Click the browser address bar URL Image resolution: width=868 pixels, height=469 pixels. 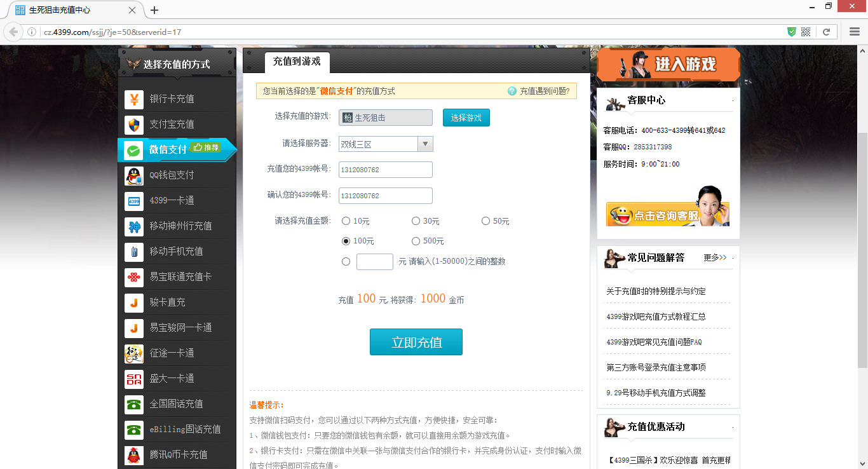pyautogui.click(x=112, y=32)
